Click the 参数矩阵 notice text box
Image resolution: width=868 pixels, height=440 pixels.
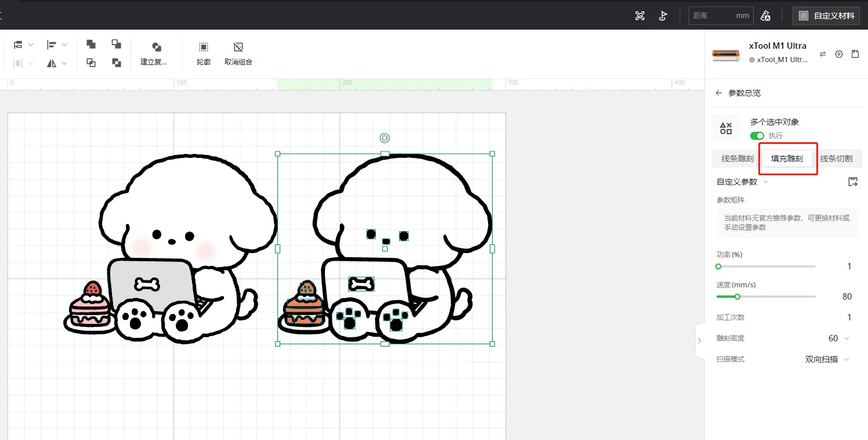point(787,223)
